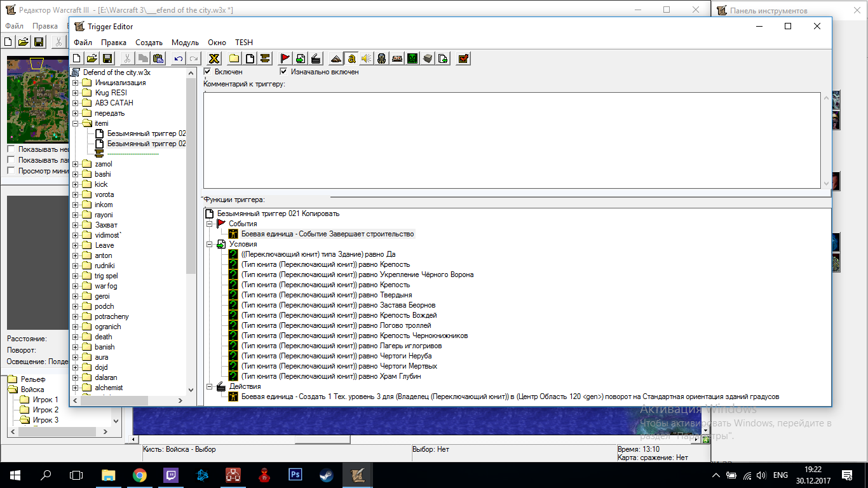The image size is (868, 488).
Task: Expand the Krug RESI folder
Action: pyautogui.click(x=76, y=93)
